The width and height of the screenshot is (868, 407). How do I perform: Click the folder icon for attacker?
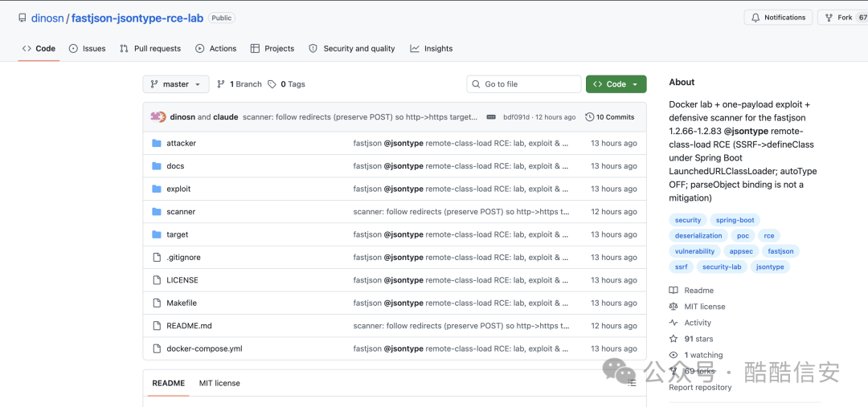(x=157, y=143)
